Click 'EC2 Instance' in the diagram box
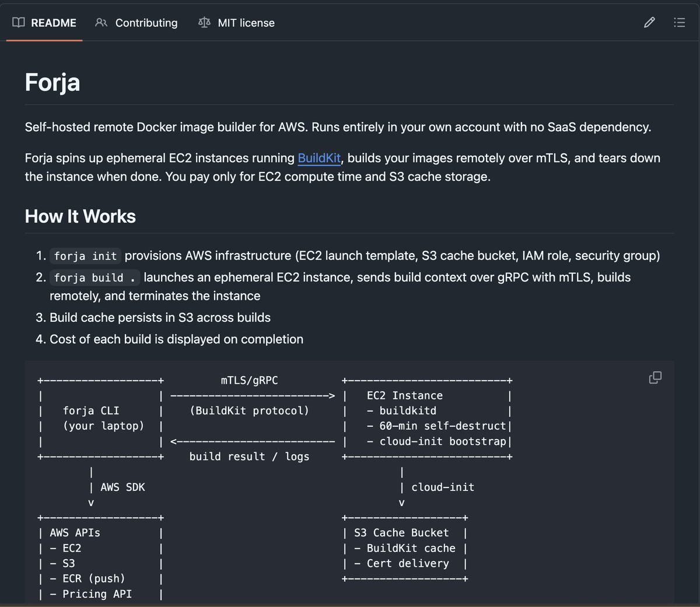This screenshot has height=607, width=700. click(405, 395)
